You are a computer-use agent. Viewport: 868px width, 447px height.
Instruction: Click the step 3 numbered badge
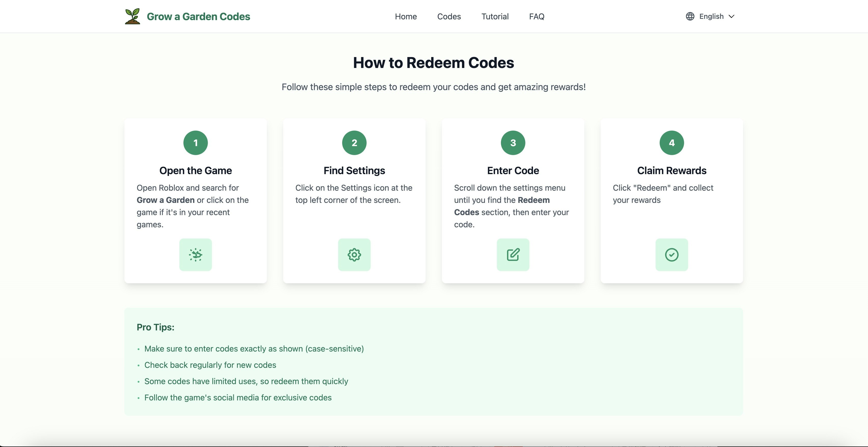(513, 142)
